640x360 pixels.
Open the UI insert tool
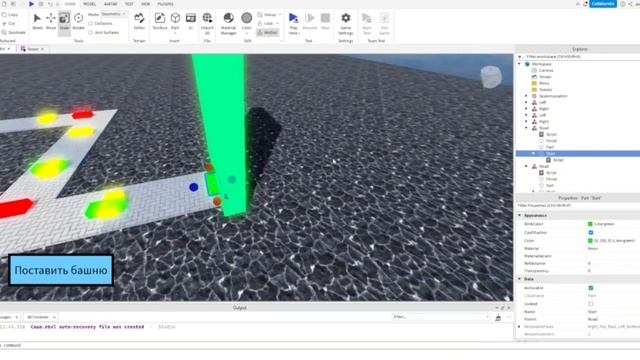tap(190, 21)
